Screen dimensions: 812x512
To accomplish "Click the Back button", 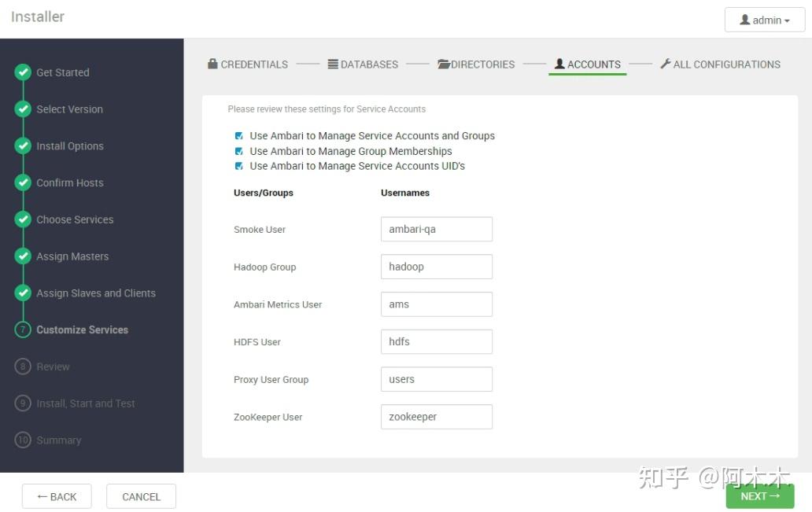I will tap(57, 497).
